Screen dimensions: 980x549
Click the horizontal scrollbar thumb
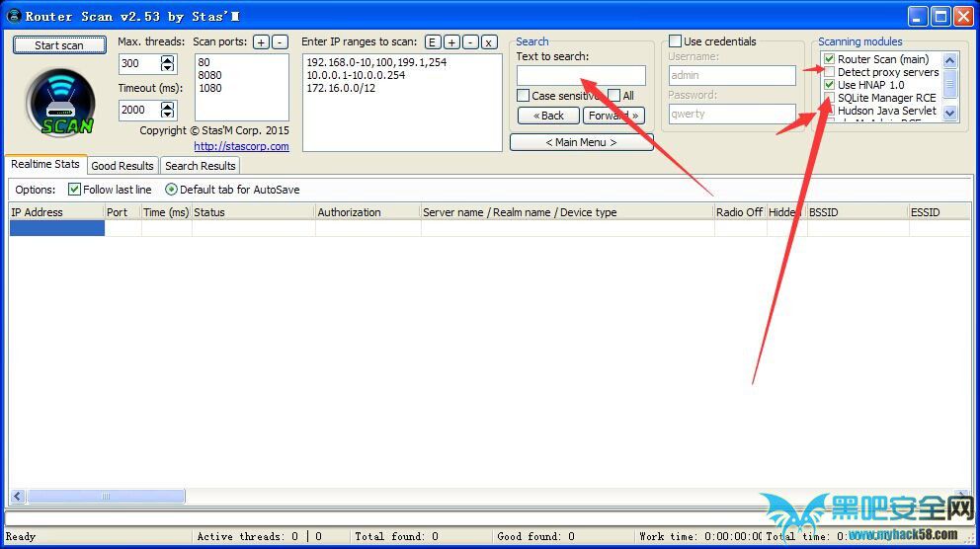[106, 496]
